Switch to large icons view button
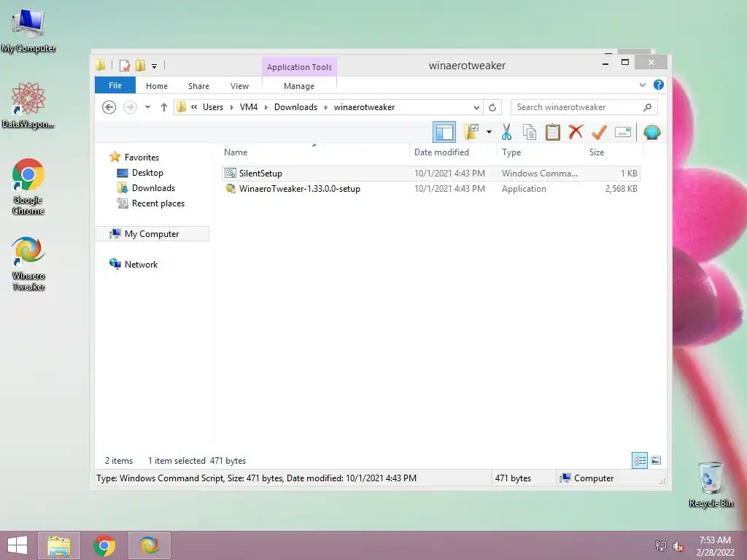 (x=656, y=460)
